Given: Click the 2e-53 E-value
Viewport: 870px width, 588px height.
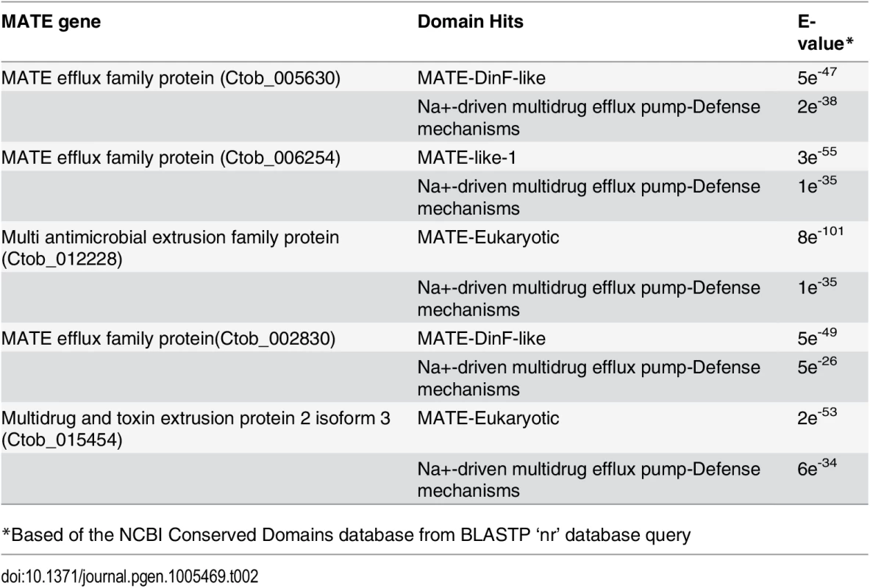Looking at the screenshot, I should click(817, 416).
